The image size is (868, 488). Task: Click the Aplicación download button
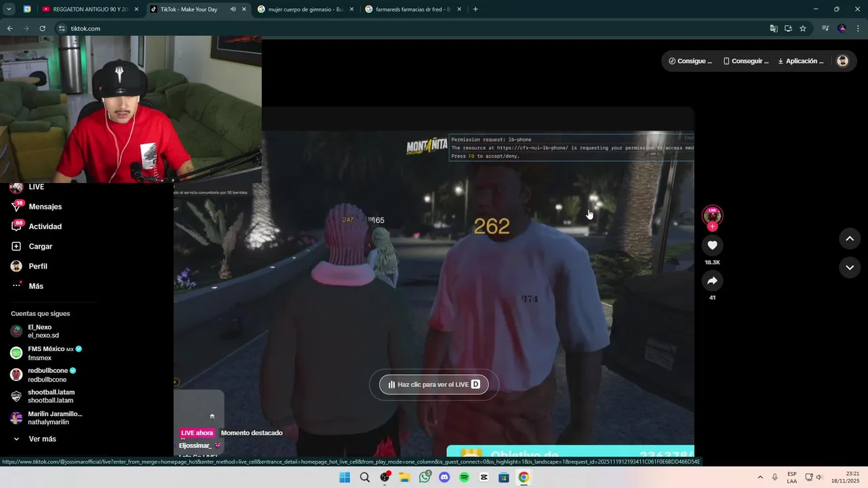[x=801, y=61]
